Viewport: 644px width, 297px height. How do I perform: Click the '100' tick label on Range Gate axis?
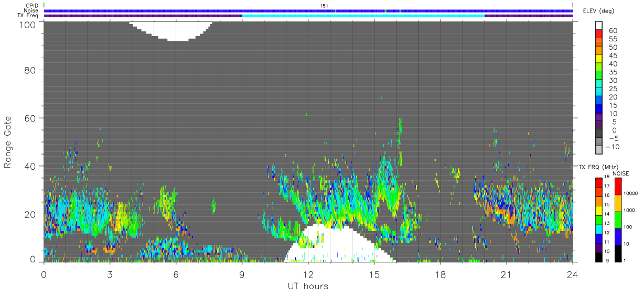pos(26,24)
